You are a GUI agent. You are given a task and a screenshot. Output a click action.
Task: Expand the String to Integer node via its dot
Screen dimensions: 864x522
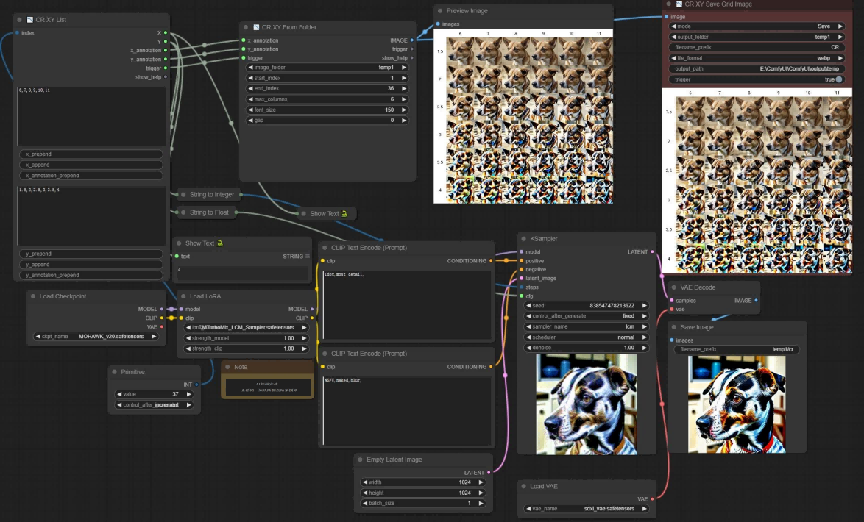(183, 195)
